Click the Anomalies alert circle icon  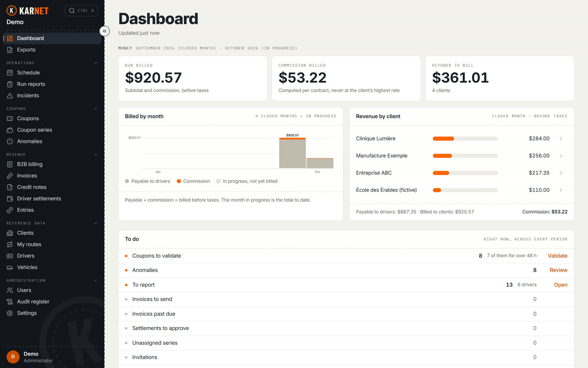(10, 141)
